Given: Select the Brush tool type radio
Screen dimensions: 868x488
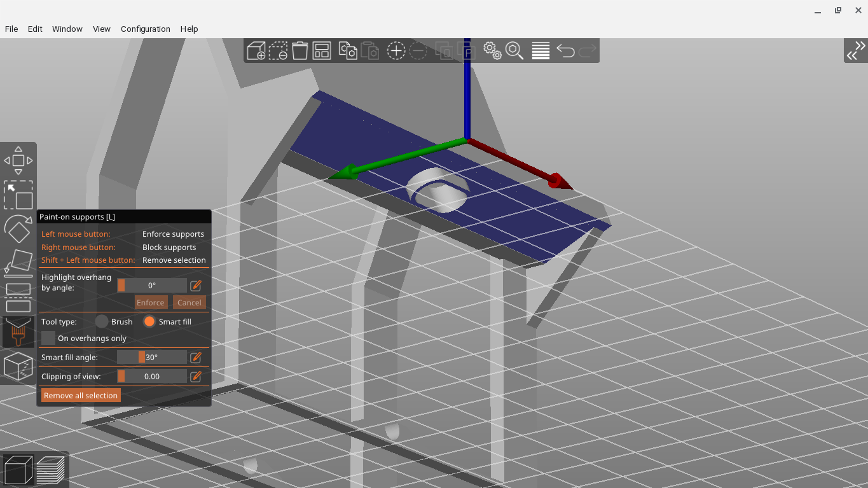Looking at the screenshot, I should click(102, 322).
